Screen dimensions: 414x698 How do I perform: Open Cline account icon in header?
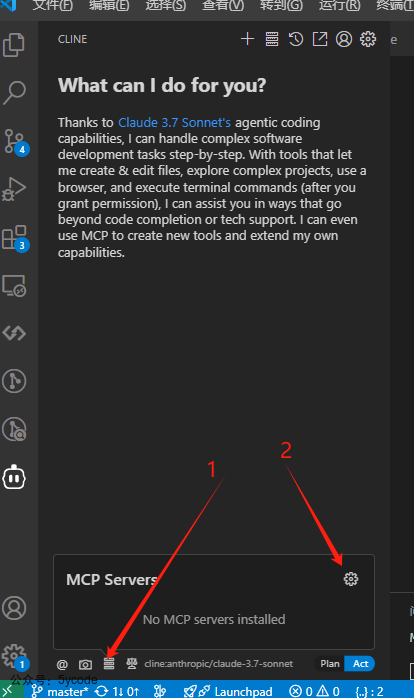[x=344, y=39]
